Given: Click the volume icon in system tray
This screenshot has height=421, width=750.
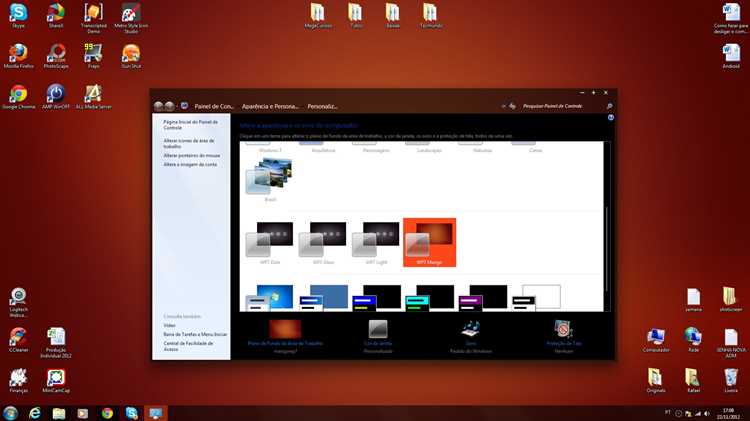Looking at the screenshot, I should click(x=707, y=413).
